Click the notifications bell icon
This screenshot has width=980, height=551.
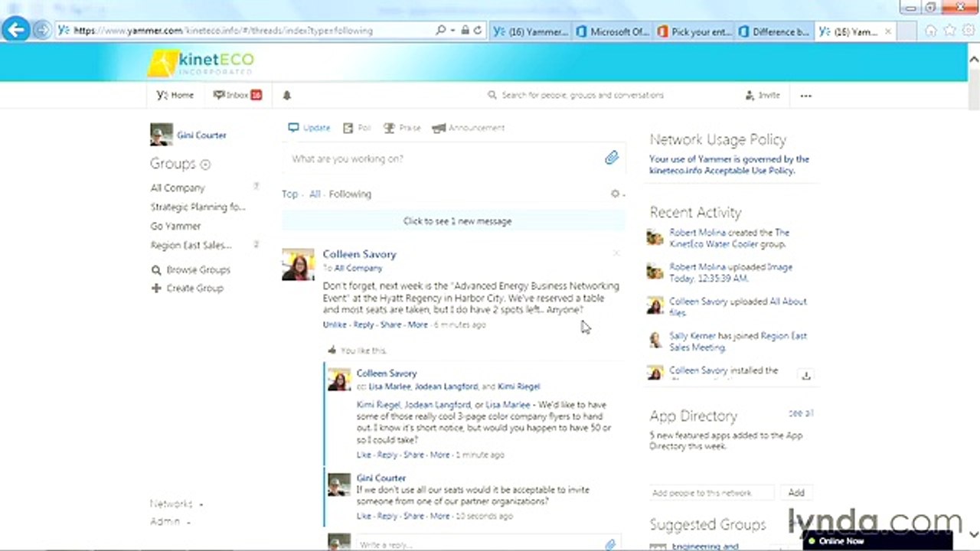[287, 96]
